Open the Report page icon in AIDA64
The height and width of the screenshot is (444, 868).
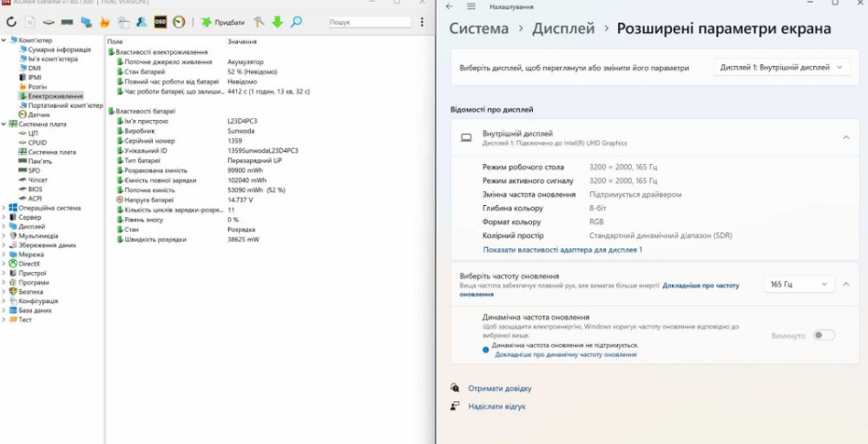(x=30, y=23)
